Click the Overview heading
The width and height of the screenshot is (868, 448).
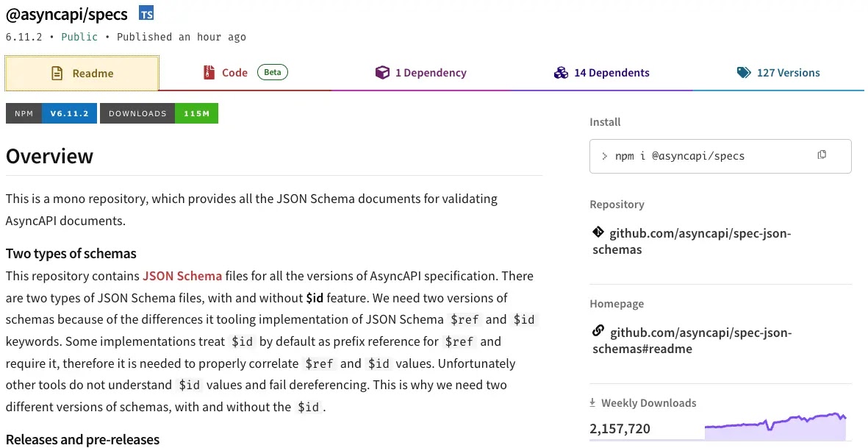coord(49,156)
